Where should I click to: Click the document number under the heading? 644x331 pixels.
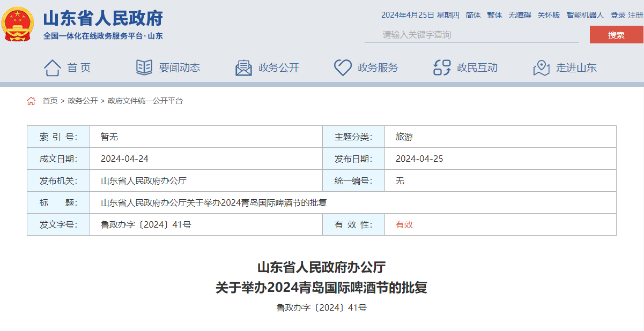pos(322,308)
